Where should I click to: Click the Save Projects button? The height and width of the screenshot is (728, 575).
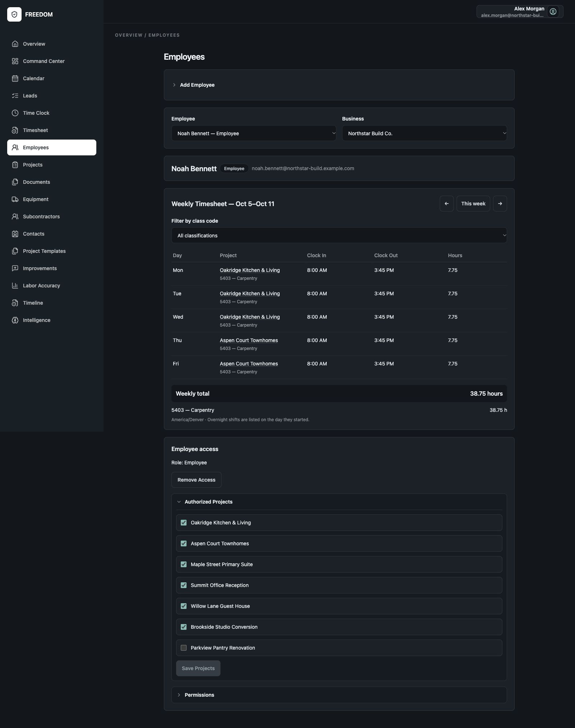pos(198,668)
